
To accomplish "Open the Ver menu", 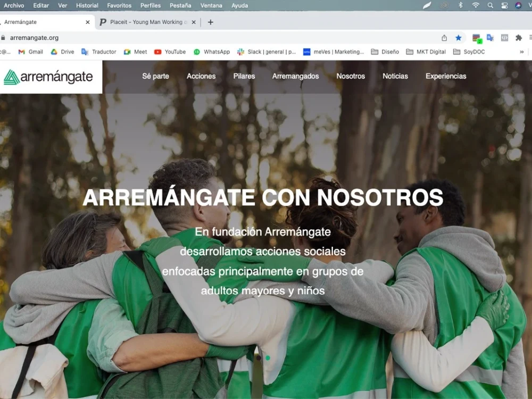I will click(x=62, y=5).
